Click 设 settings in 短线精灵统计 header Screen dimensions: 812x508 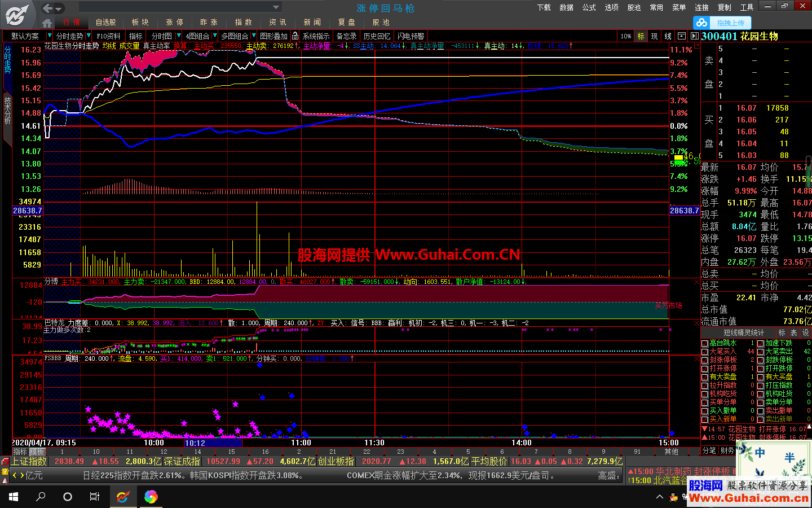pos(806,333)
